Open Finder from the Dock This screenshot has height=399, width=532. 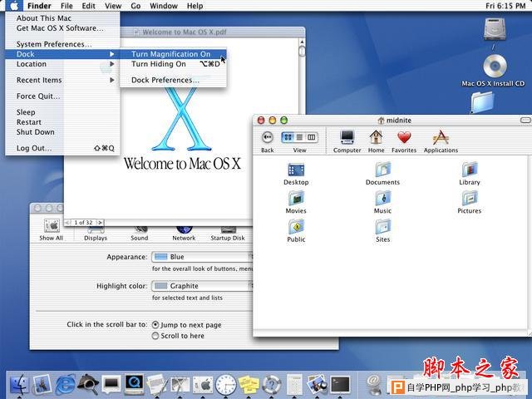(19, 386)
